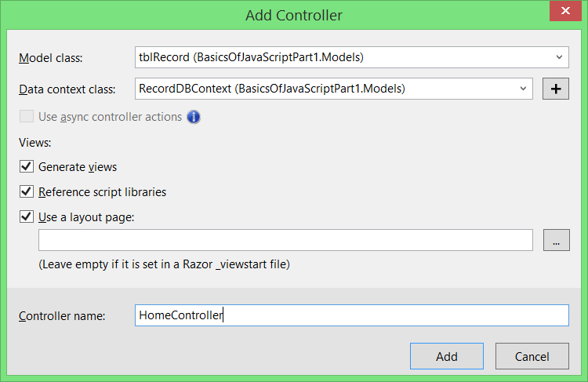Click the Use async controller actions checkbox
The height and width of the screenshot is (382, 588).
click(x=27, y=117)
